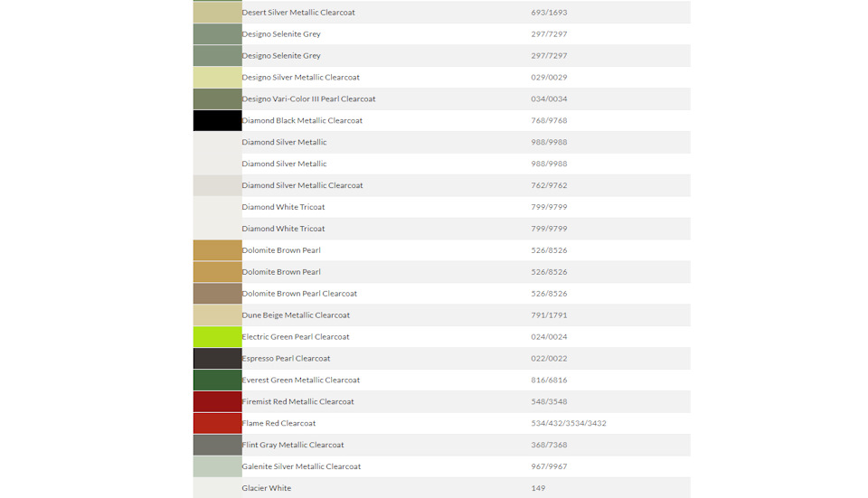This screenshot has width=868, height=498.
Task: Click the Firemist Red Metallic Clearcoat swatch
Action: pos(217,401)
